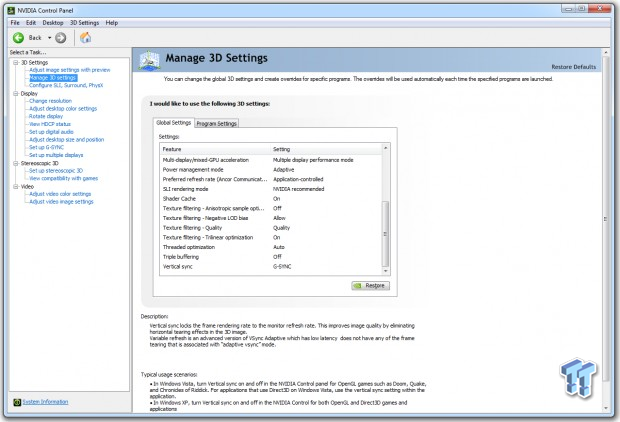Click the Multiple display performance mode value
Image resolution: width=620 pixels, height=422 pixels.
point(313,160)
